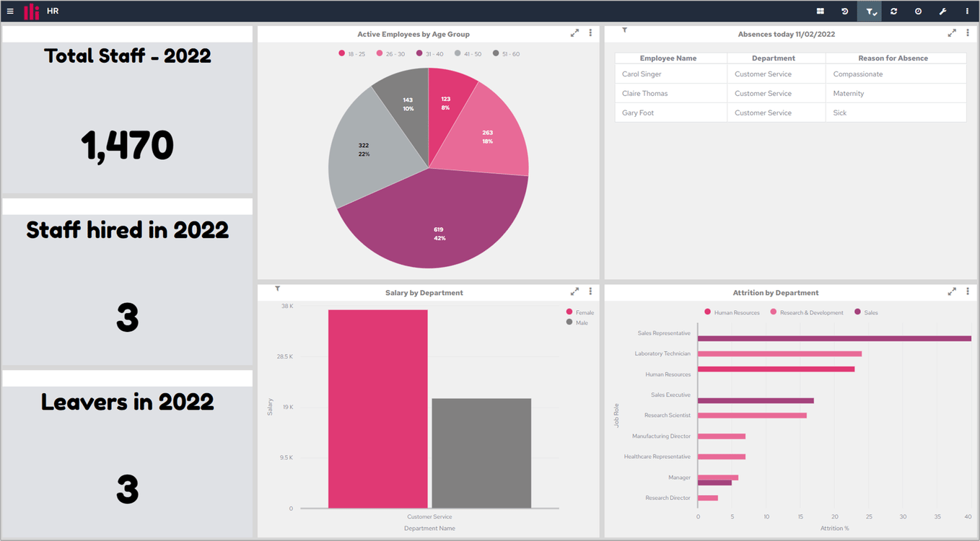
Task: Click the Sales Executive attrition bar
Action: [756, 400]
